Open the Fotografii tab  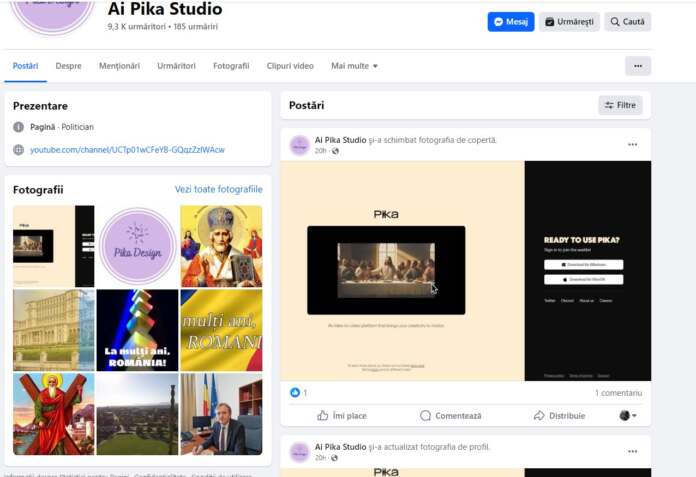(x=231, y=66)
